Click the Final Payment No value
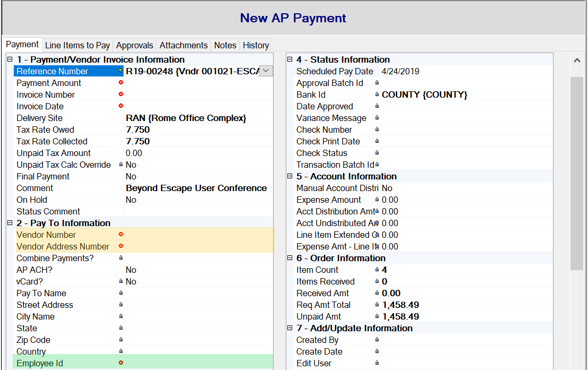The width and height of the screenshot is (588, 370). (x=131, y=176)
